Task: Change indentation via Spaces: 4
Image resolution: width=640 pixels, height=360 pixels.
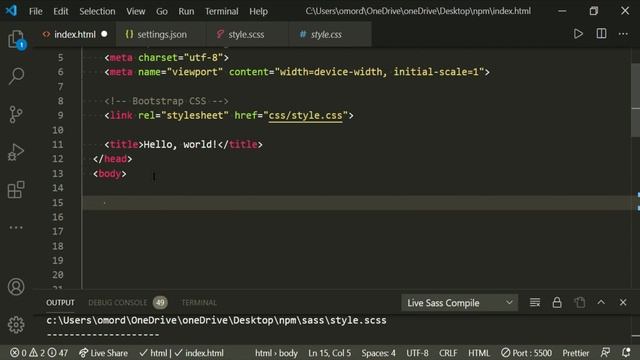Action: [x=378, y=353]
